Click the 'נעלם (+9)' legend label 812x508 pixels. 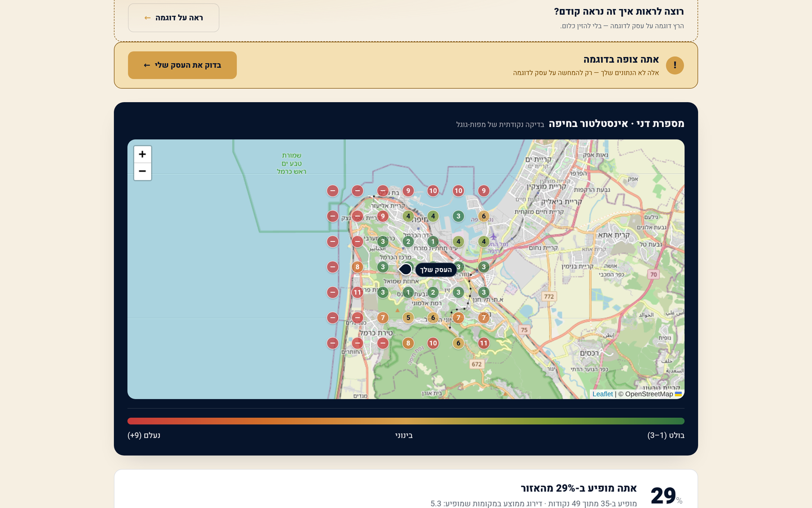[144, 435]
